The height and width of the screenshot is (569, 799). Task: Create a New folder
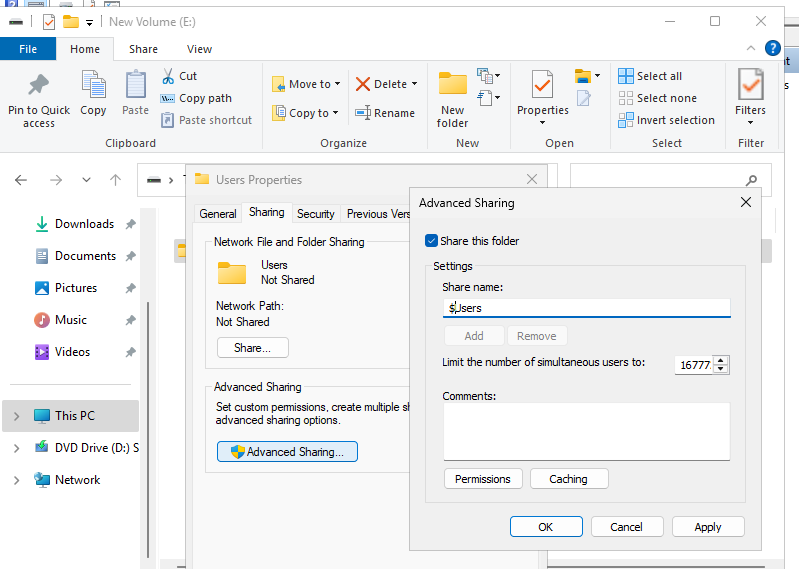pyautogui.click(x=452, y=100)
